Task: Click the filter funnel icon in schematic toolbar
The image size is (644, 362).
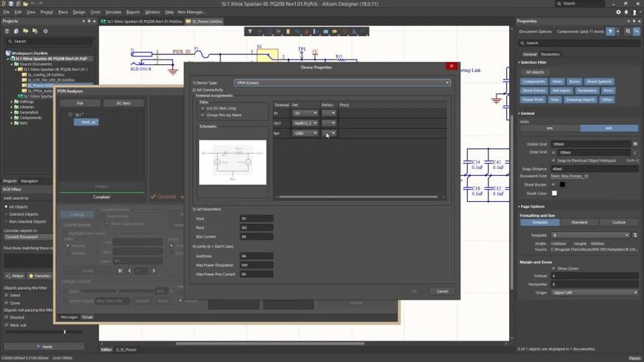Action: tap(250, 32)
